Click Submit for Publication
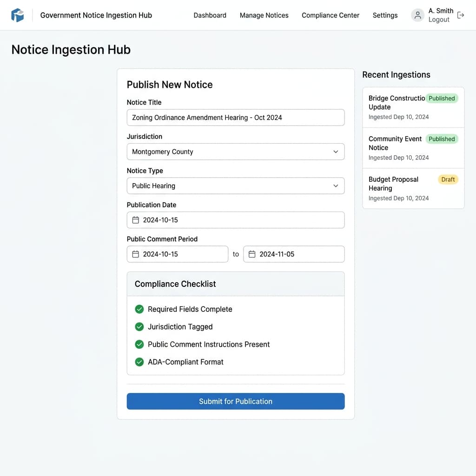This screenshot has height=476, width=476. point(235,401)
